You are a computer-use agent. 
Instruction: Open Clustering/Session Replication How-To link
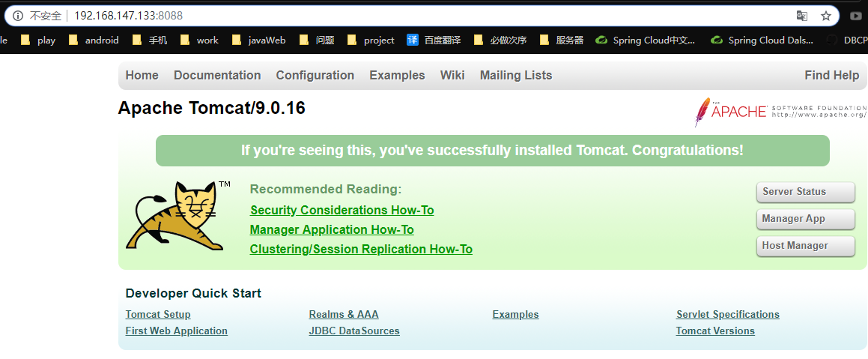pyautogui.click(x=361, y=250)
